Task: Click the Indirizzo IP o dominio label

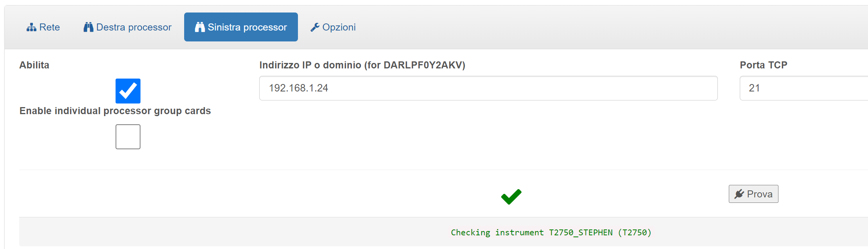Action: pyautogui.click(x=362, y=65)
